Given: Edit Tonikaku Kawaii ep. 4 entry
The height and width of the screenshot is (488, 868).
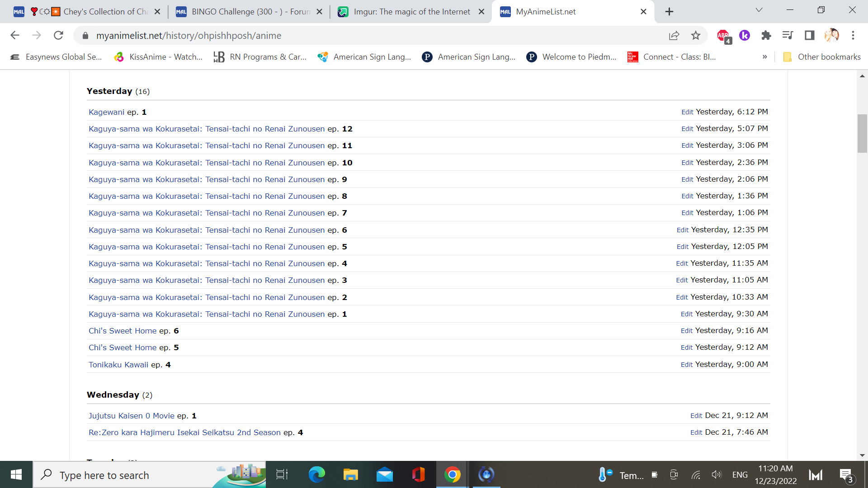Looking at the screenshot, I should [687, 365].
